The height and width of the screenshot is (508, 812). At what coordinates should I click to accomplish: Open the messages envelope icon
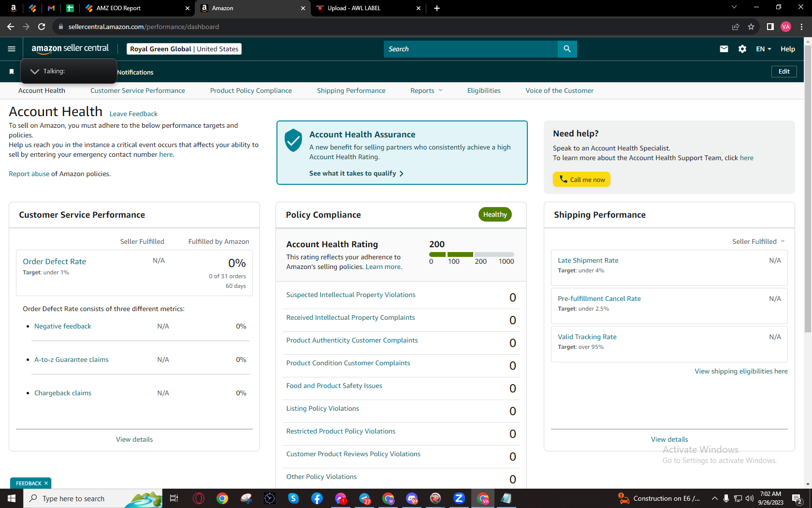coord(724,49)
